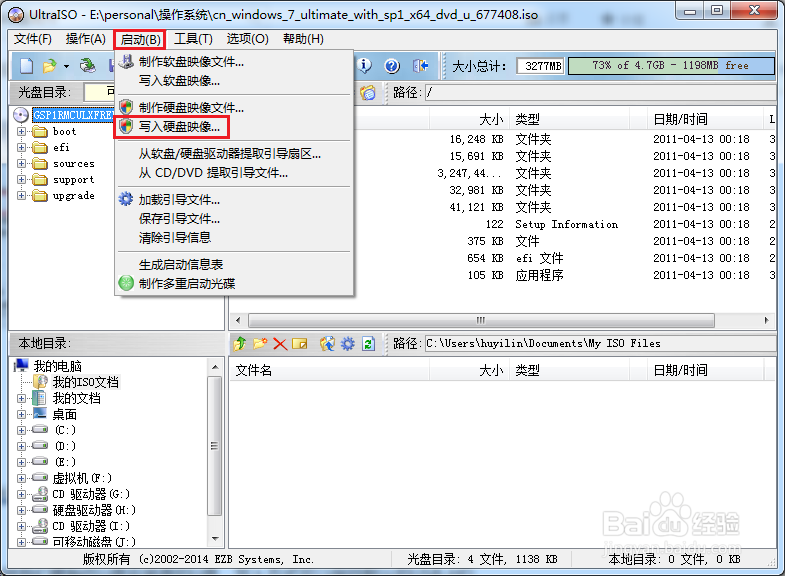
Task: Expand the support folder tree node
Action: (22, 180)
